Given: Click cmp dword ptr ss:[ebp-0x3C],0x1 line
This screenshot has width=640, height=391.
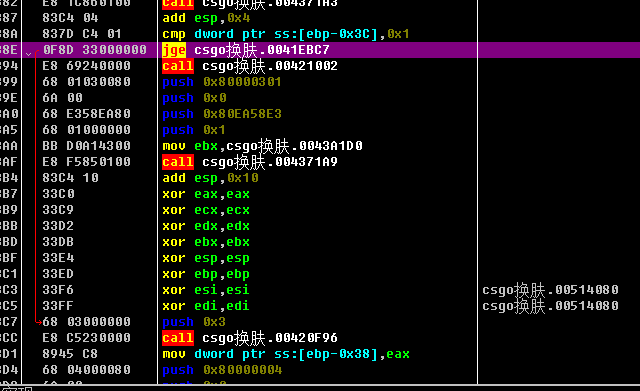Looking at the screenshot, I should tap(286, 34).
